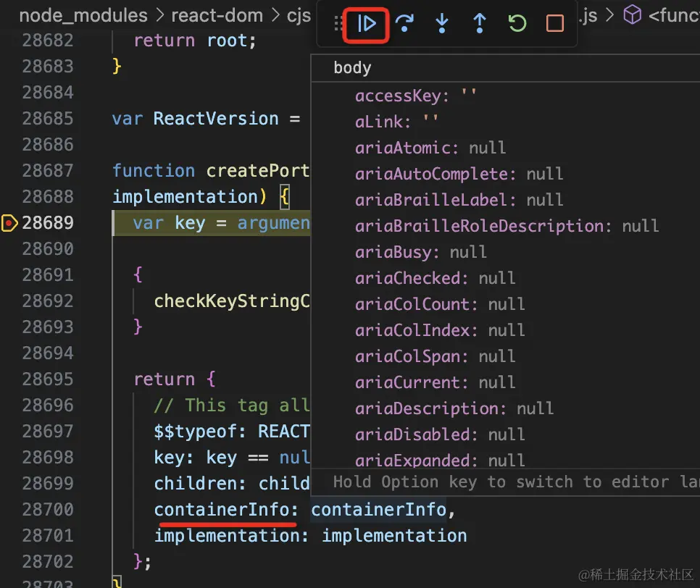Open the cjs breadcrumb dropdown
Image resolution: width=700 pixels, height=588 pixels.
pos(299,14)
